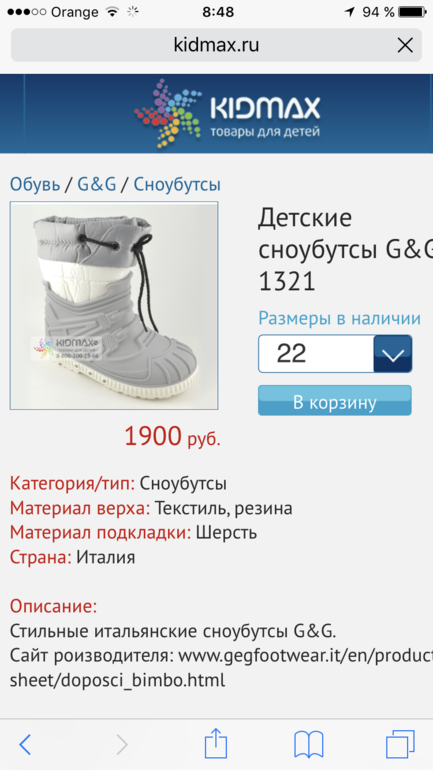This screenshot has width=433, height=770.
Task: Open the size selector showing 22
Action: [335, 354]
